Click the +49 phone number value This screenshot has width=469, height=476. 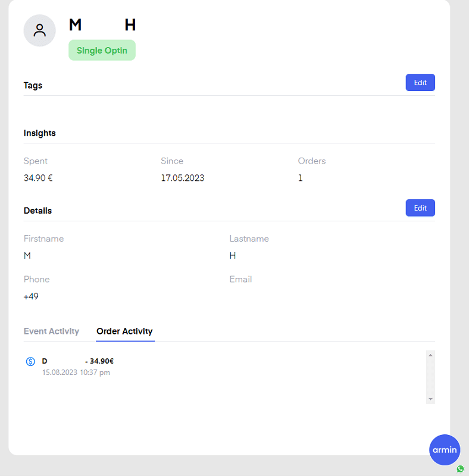[31, 296]
